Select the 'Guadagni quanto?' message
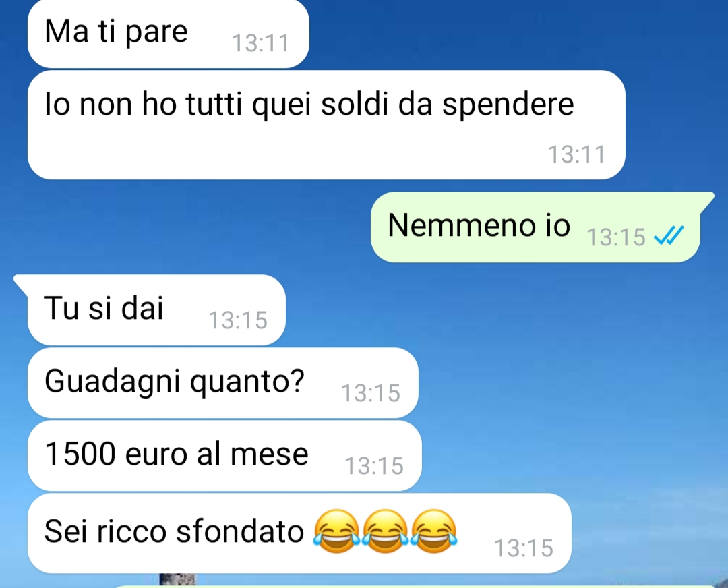Image resolution: width=728 pixels, height=588 pixels. [223, 383]
